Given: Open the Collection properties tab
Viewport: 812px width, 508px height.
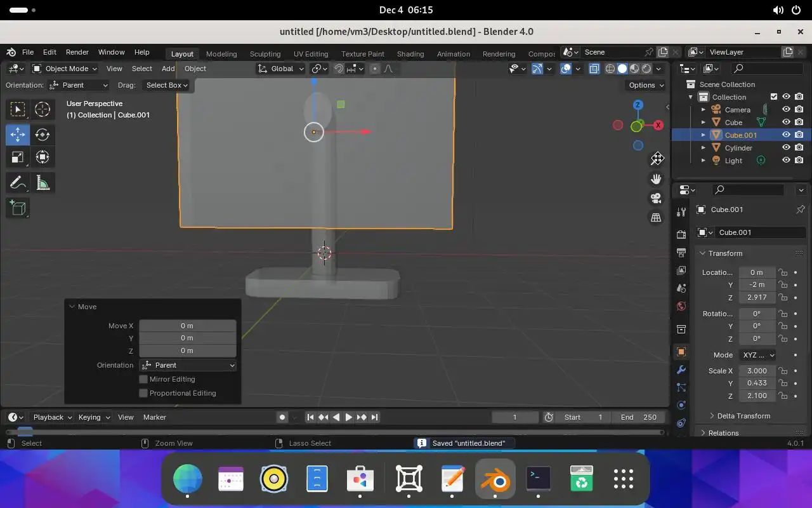Looking at the screenshot, I should click(681, 329).
